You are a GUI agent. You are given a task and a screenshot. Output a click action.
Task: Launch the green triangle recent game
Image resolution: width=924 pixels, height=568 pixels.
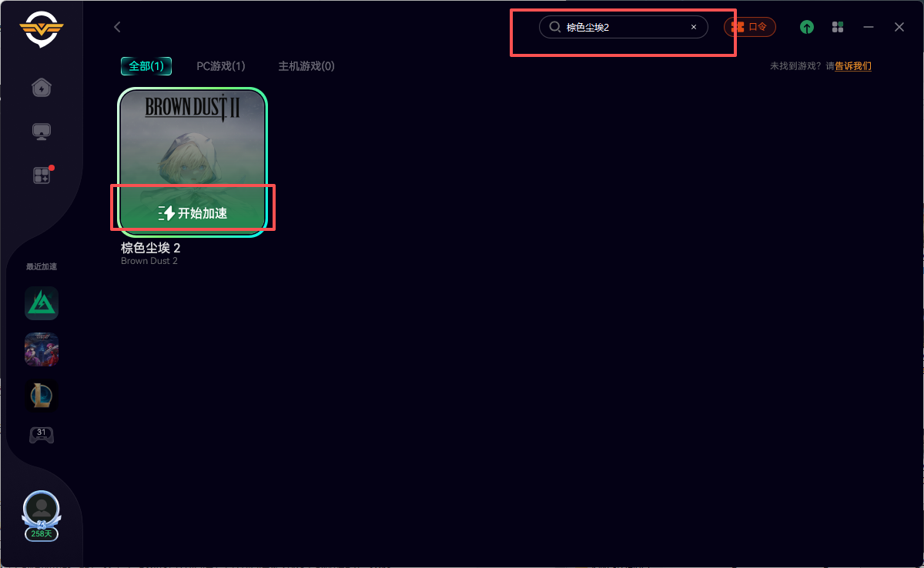pos(42,304)
